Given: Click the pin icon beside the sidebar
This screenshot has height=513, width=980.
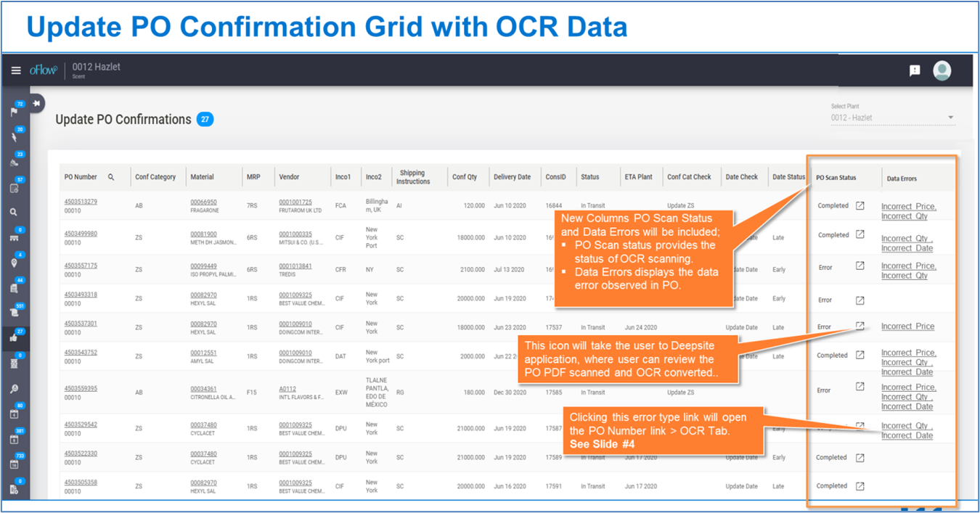Looking at the screenshot, I should tap(36, 103).
